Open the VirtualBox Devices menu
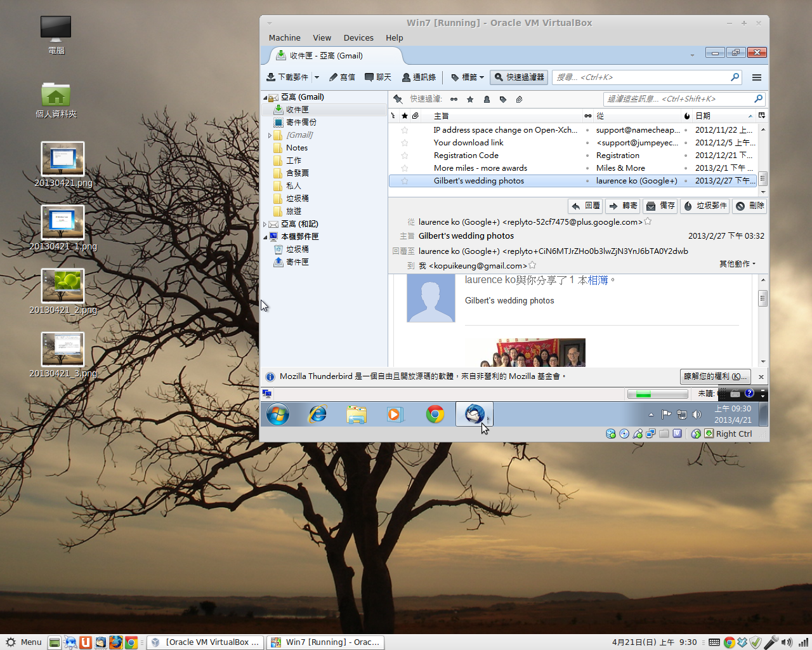Screen dimensions: 812x650 358,38
